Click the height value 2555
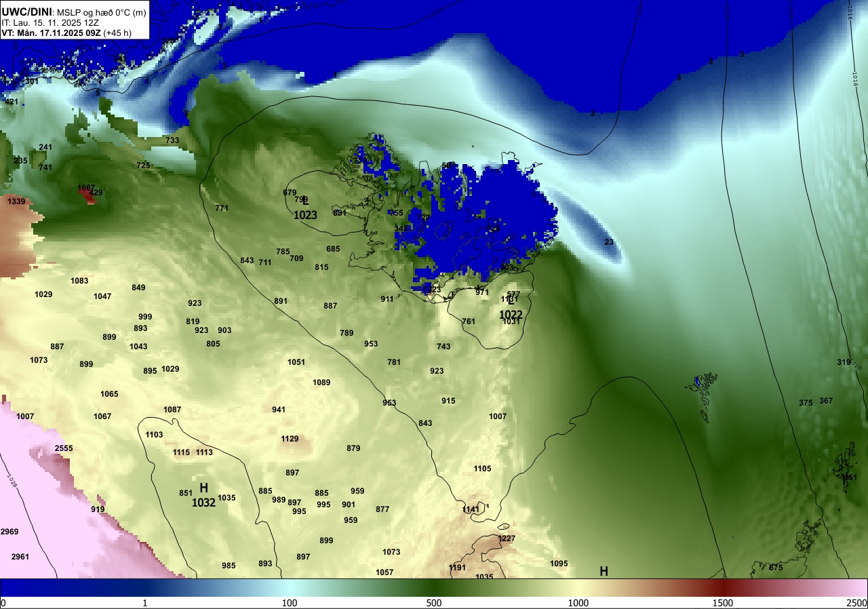Image resolution: width=868 pixels, height=609 pixels. [x=64, y=448]
